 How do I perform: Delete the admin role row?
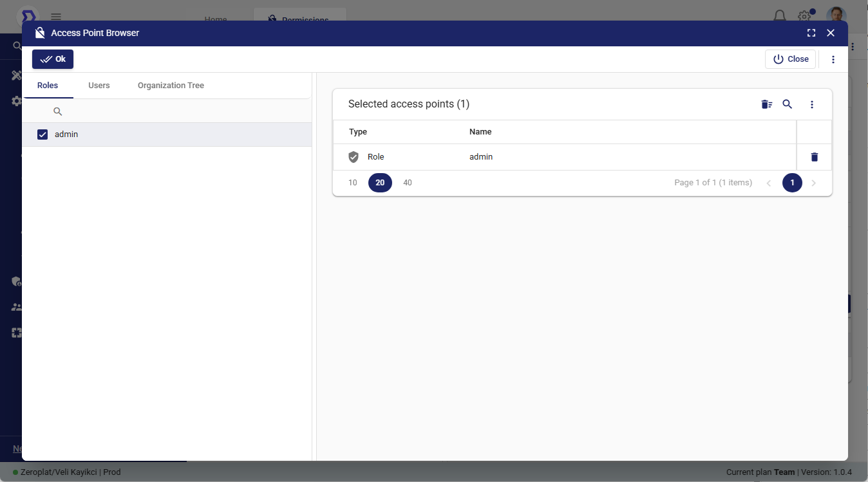[814, 157]
